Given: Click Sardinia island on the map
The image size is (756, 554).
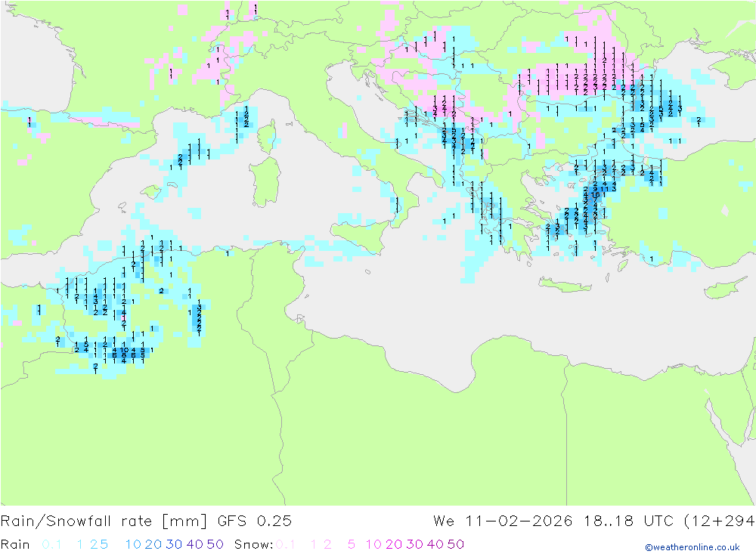Looking at the screenshot, I should tap(267, 182).
